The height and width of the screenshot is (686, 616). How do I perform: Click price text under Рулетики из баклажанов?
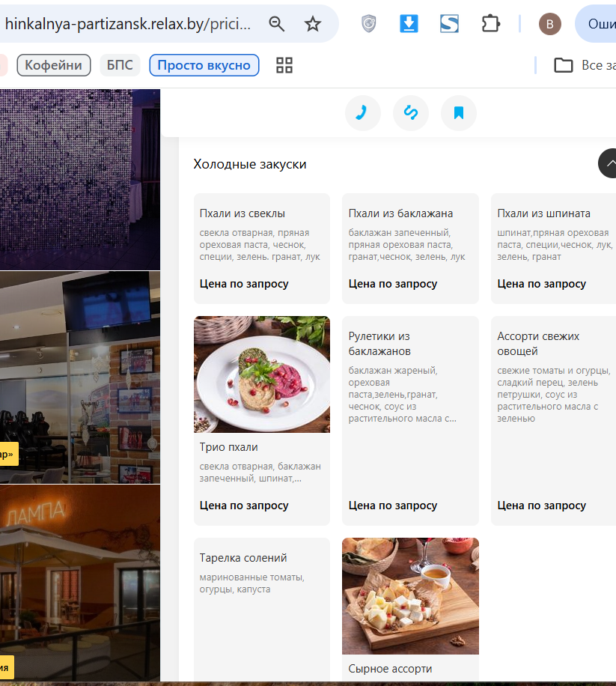pos(393,506)
